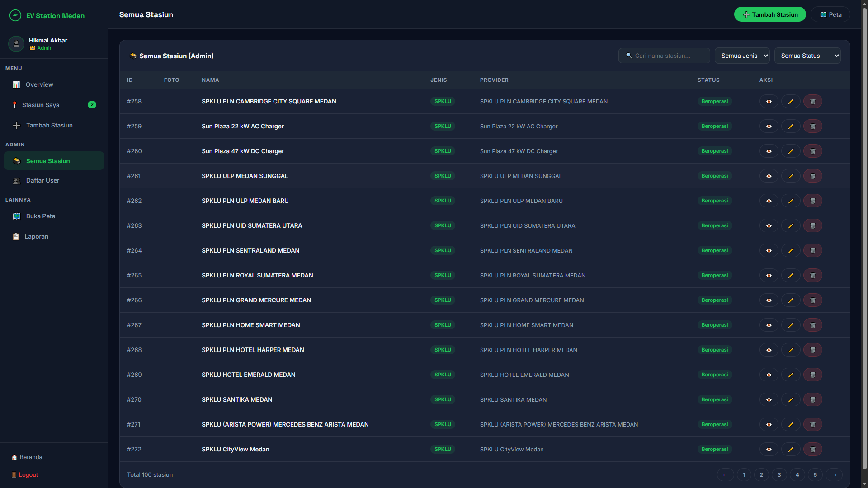Go to Beranda link
Image resolution: width=868 pixels, height=488 pixels.
(x=27, y=457)
